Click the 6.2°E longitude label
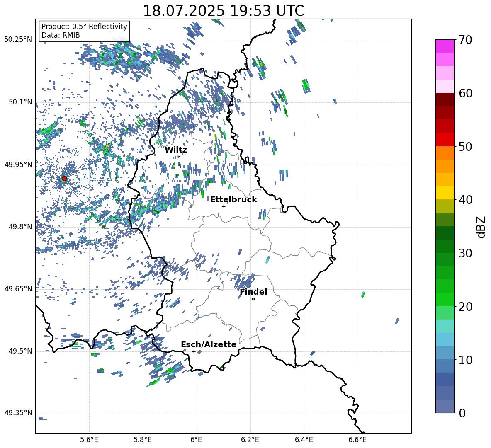Image resolution: width=491 pixels, height=448 pixels. pyautogui.click(x=250, y=440)
